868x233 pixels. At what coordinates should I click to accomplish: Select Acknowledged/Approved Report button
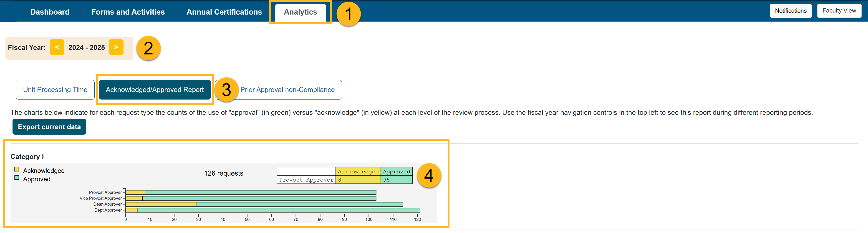coord(155,90)
